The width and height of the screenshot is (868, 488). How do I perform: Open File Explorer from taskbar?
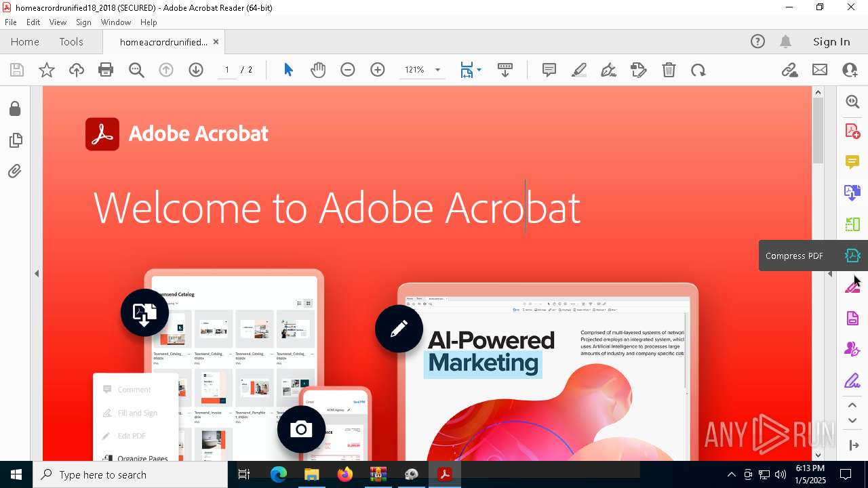click(x=312, y=474)
